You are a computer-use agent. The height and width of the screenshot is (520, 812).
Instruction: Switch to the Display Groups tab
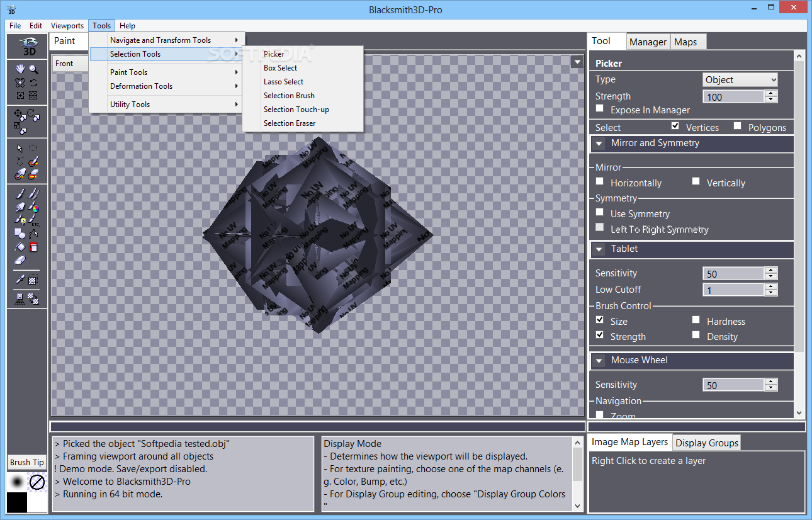point(707,443)
